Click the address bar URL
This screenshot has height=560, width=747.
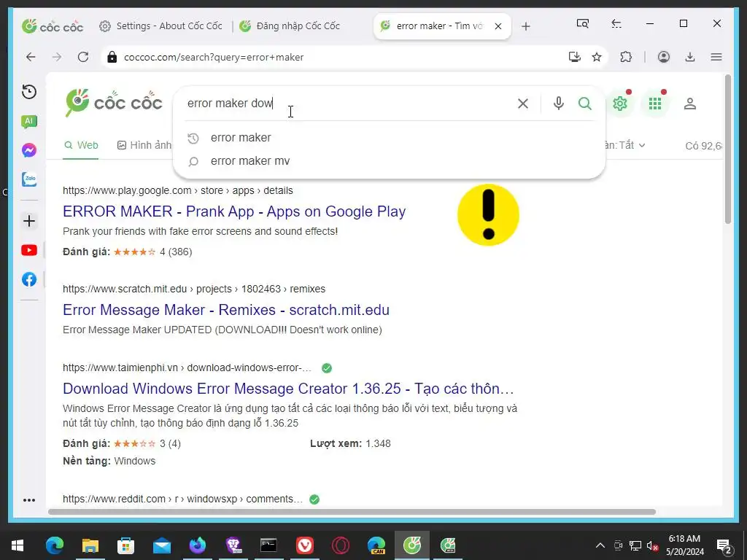coord(214,57)
